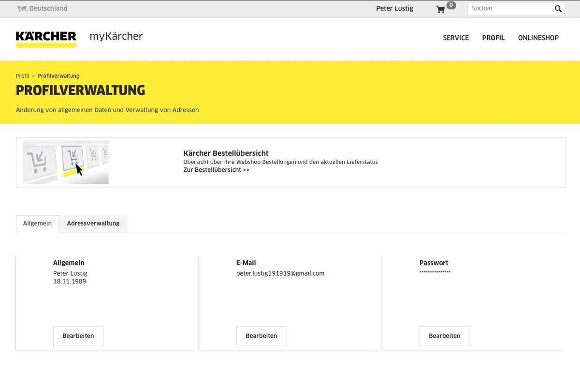Switch to the Allgemein tab
Screen dimensions: 580x392
[x=37, y=224]
